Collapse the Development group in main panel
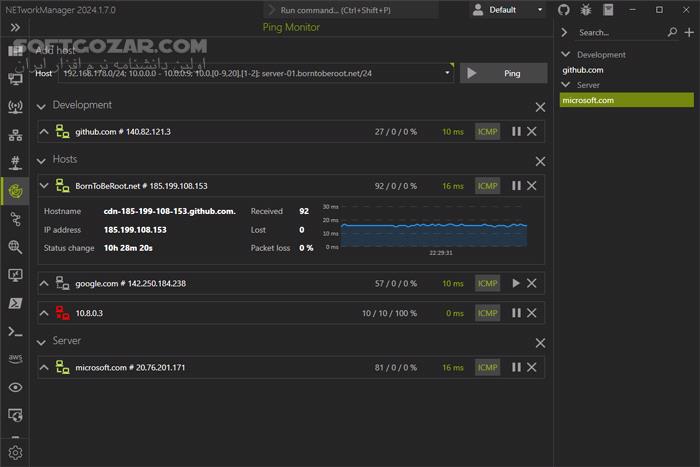 pos(42,105)
